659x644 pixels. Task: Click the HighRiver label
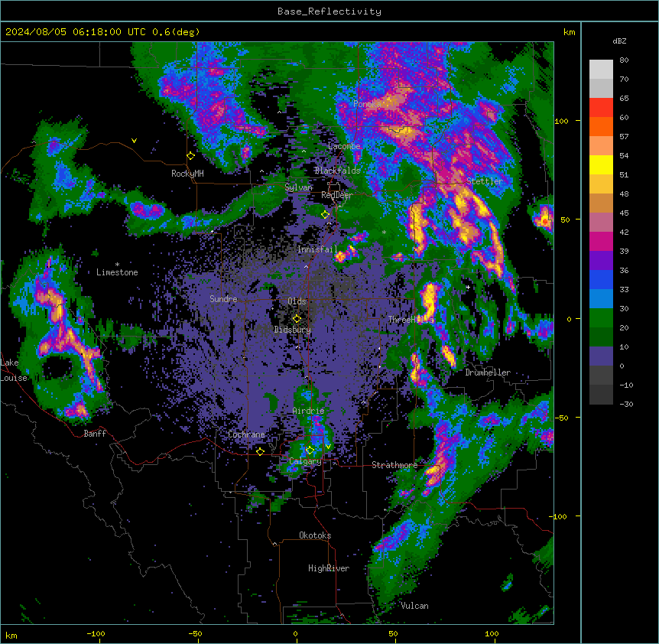[x=329, y=568]
